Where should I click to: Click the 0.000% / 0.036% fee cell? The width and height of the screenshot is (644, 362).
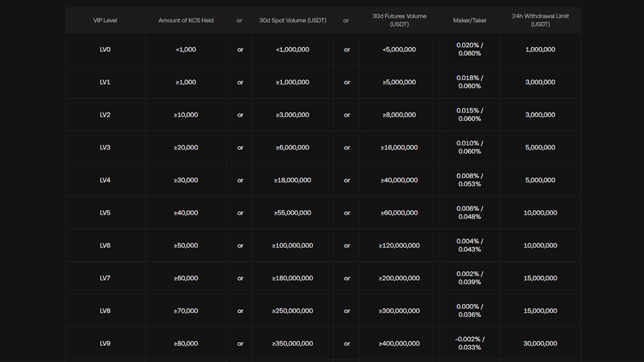pyautogui.click(x=470, y=311)
